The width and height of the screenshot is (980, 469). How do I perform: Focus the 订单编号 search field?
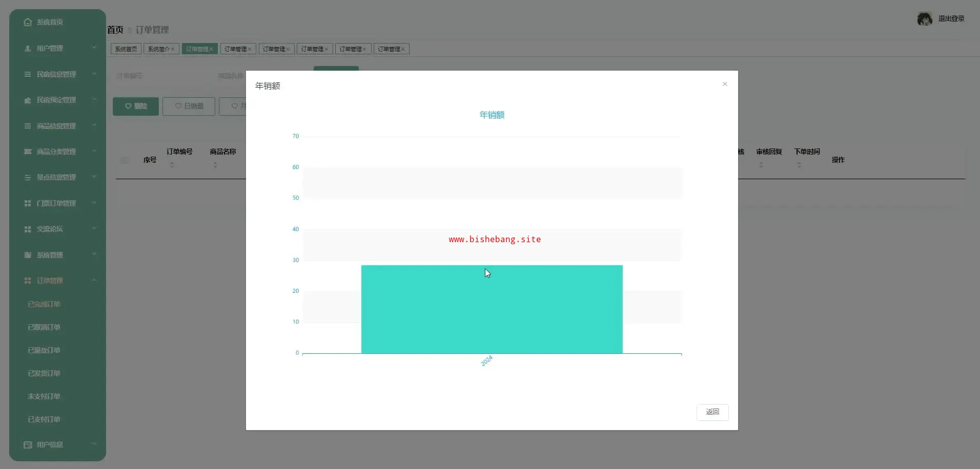(x=159, y=76)
